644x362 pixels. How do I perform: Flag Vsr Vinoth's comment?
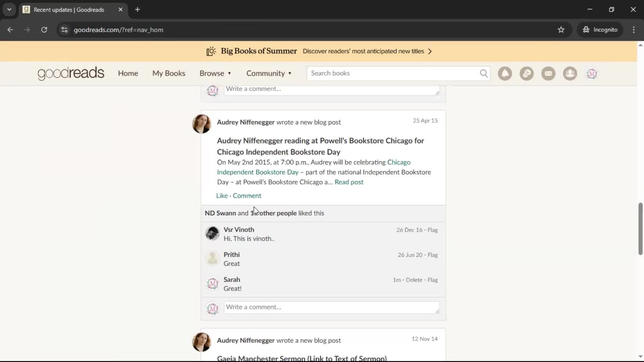(433, 230)
